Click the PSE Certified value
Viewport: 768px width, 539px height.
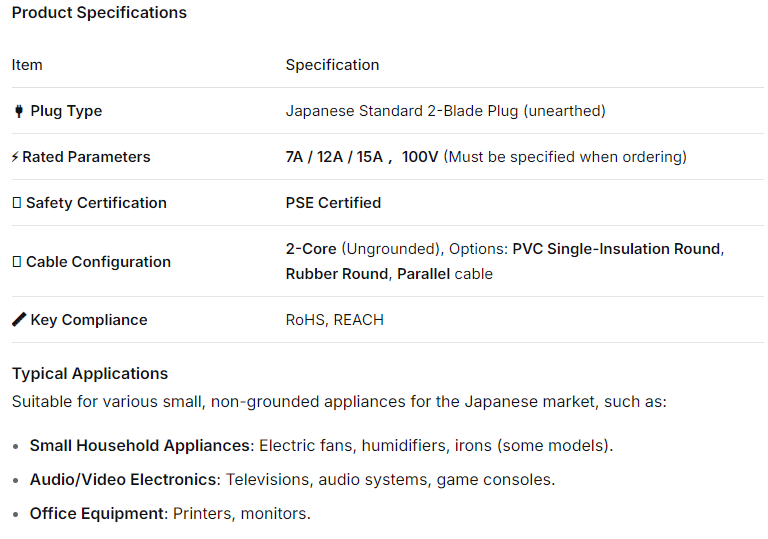[333, 203]
